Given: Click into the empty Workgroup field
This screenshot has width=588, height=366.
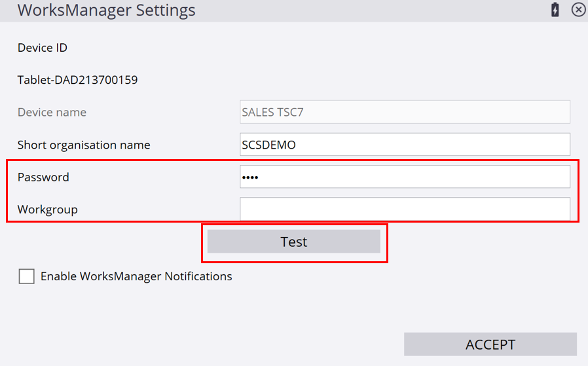Looking at the screenshot, I should pos(405,209).
